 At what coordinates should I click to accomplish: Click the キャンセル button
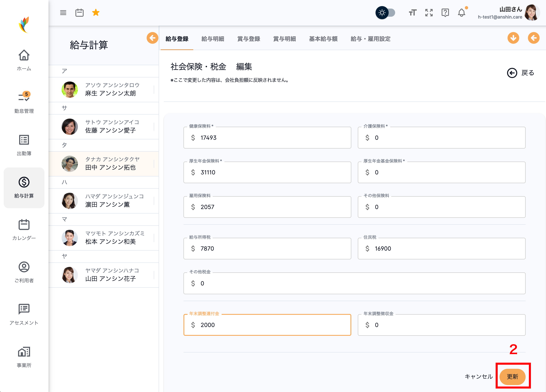[479, 377]
